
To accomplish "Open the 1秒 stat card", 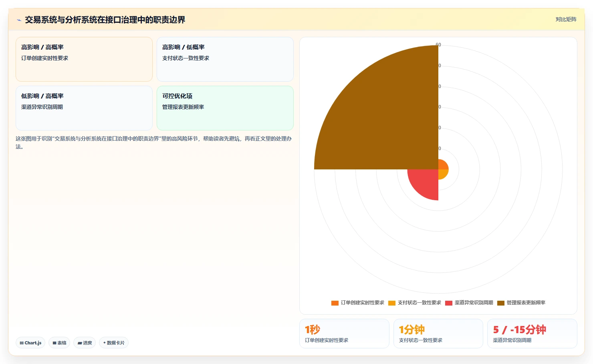I will 344,334.
